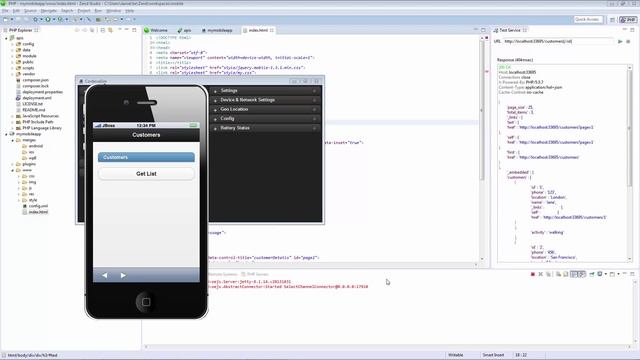Expand the Geo Location section
Viewport: 640px width, 360px height.
tap(264, 109)
